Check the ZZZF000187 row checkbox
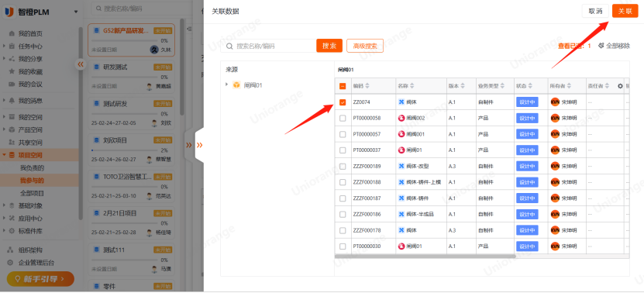Screen dimensions: 644x293 tap(343, 198)
